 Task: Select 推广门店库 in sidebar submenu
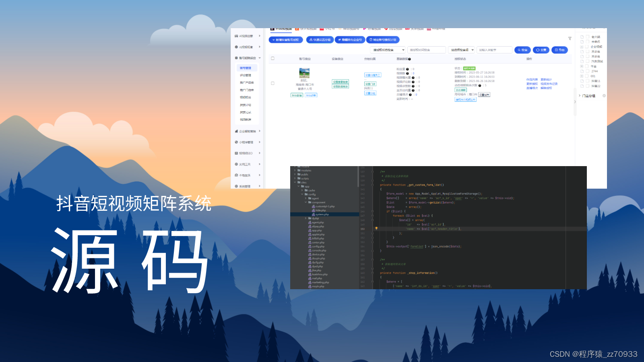(247, 90)
